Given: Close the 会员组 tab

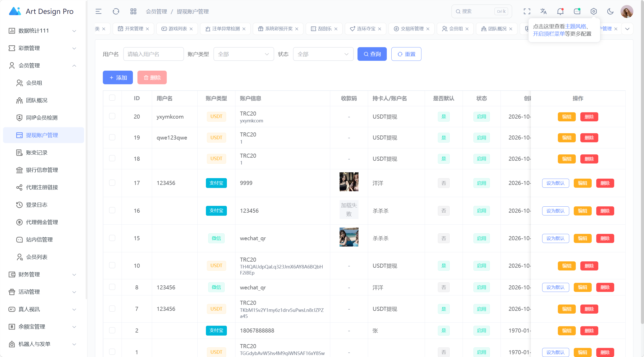Looking at the screenshot, I should pyautogui.click(x=467, y=29).
